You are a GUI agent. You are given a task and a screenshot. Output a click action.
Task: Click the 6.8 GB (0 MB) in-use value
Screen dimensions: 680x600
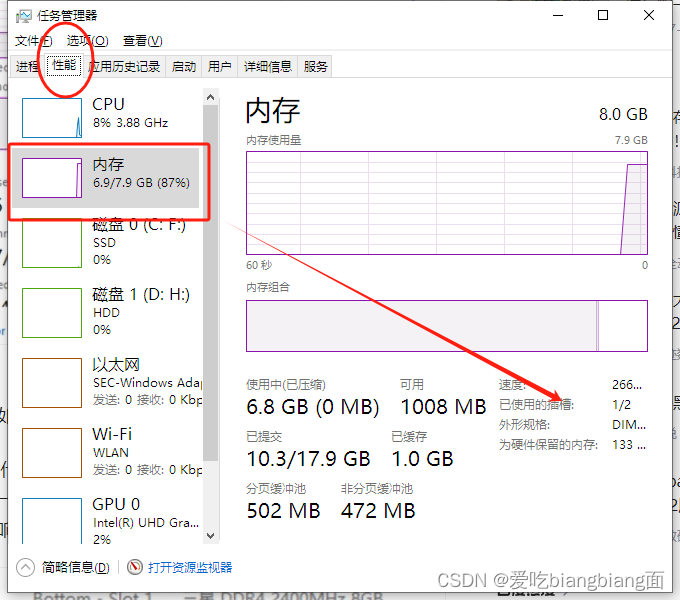(x=313, y=407)
